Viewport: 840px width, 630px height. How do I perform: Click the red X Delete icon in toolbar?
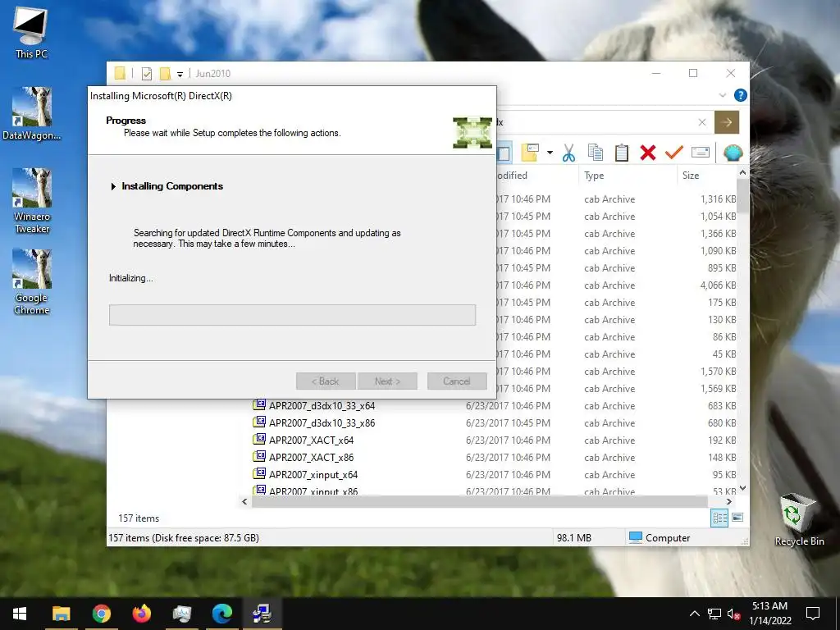coord(648,153)
